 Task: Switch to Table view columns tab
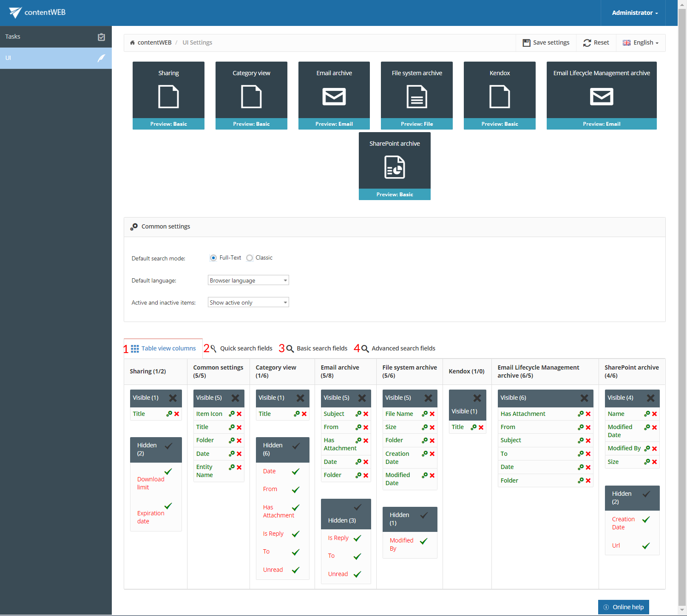(x=163, y=348)
